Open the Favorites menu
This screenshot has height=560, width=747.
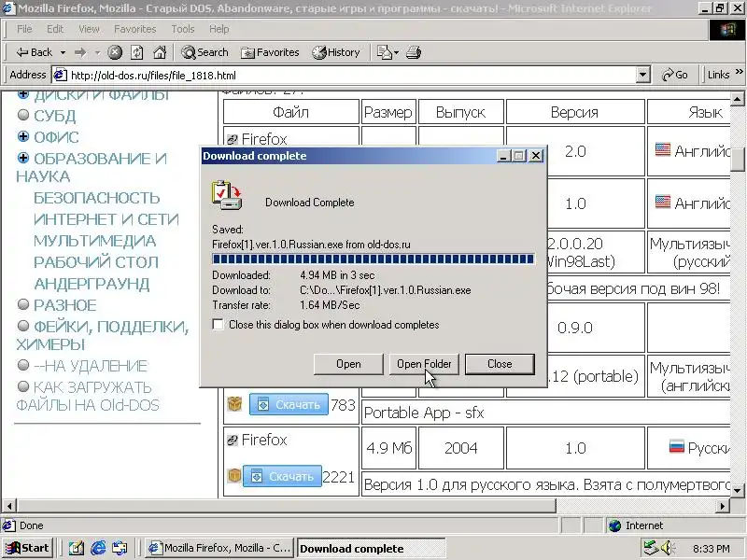coord(134,29)
